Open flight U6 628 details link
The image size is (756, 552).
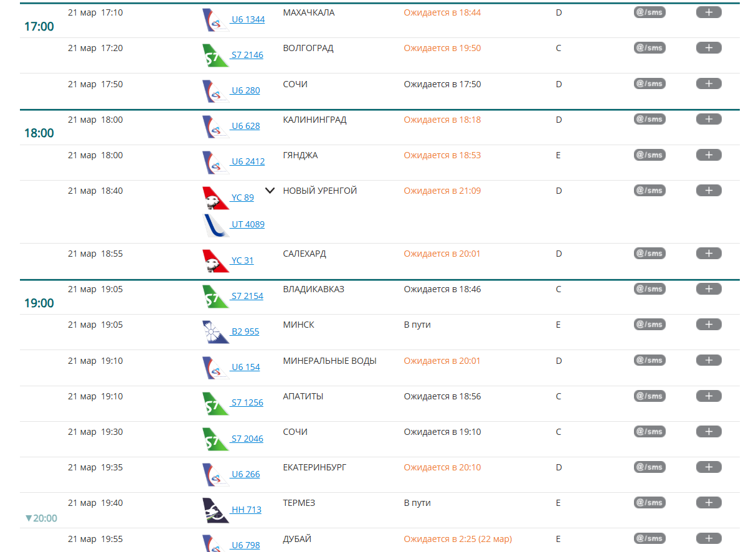click(245, 126)
